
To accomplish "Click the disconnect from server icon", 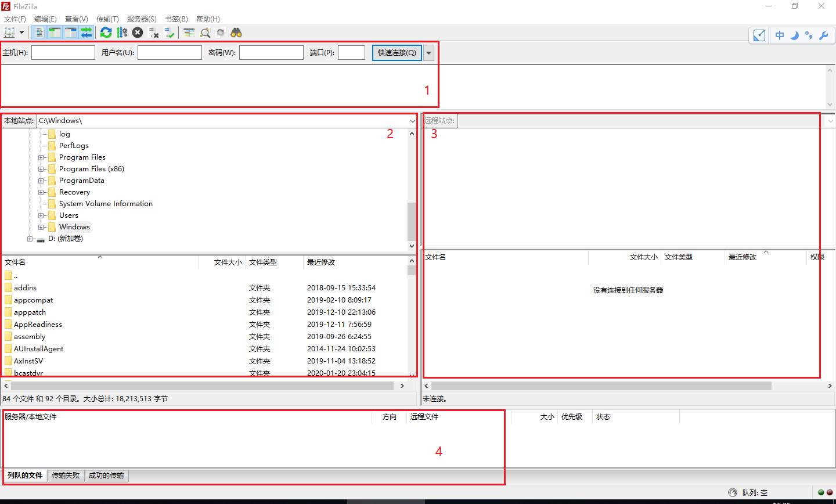I will [x=153, y=33].
